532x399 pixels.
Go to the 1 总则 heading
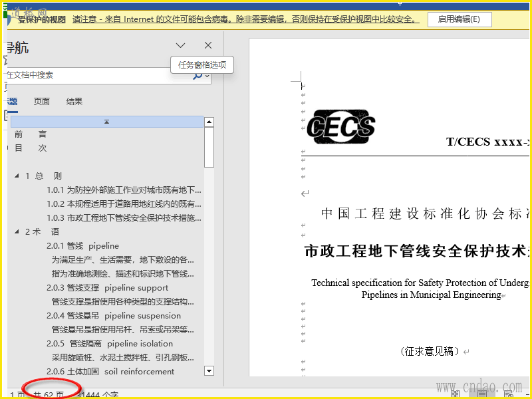43,176
